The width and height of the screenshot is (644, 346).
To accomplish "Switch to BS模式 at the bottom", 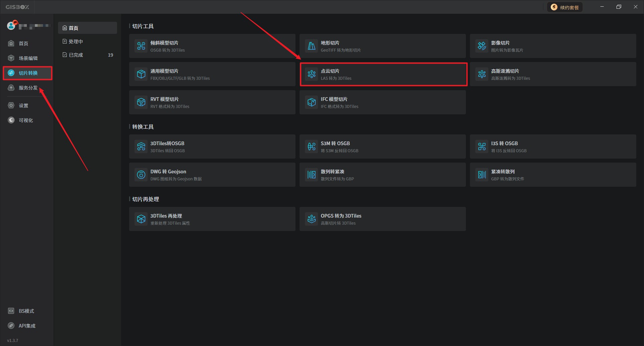I will point(26,311).
